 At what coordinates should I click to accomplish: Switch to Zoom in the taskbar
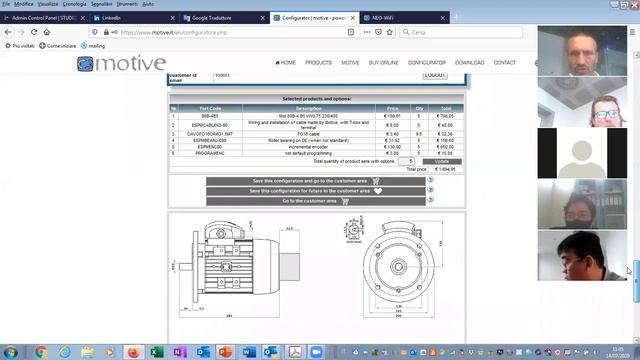[316, 352]
